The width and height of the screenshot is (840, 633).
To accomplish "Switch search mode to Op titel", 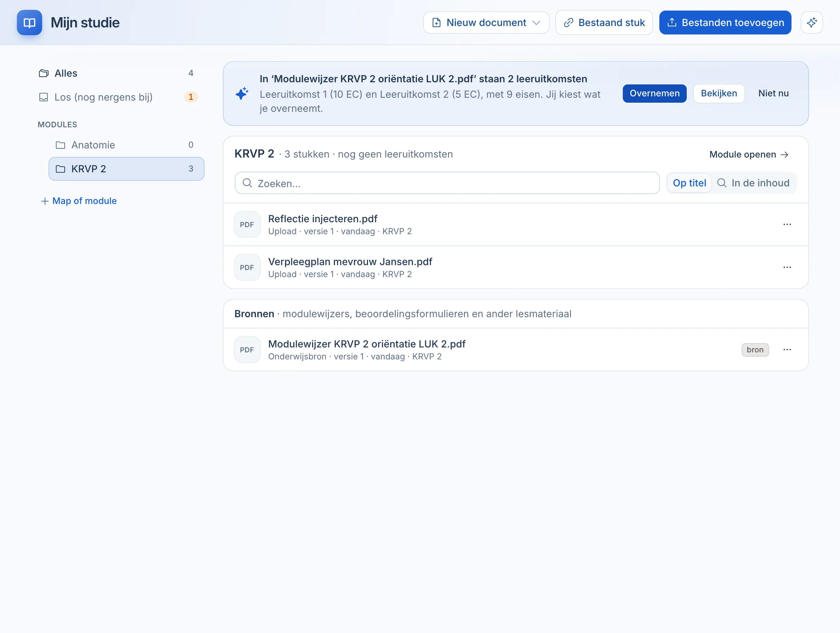I will tap(689, 183).
